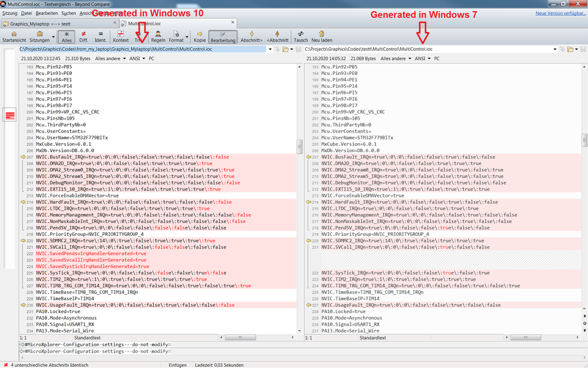Click the Einfügen status bar entry
This screenshot has height=368, width=588.
pos(177,365)
